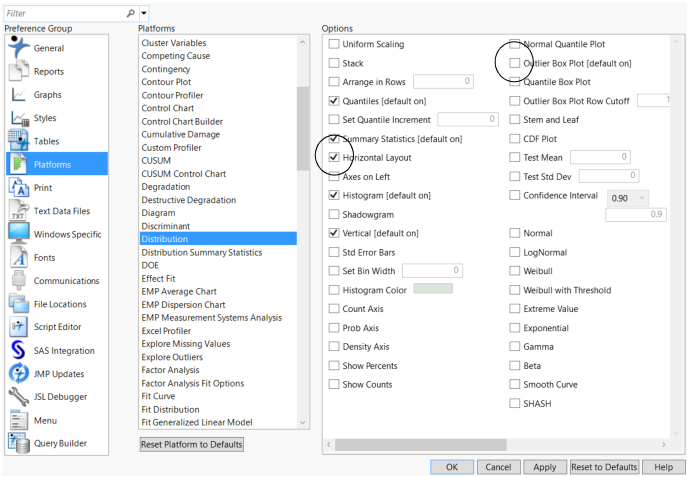The height and width of the screenshot is (477, 689).
Task: Open the General preference group icon
Action: (19, 47)
